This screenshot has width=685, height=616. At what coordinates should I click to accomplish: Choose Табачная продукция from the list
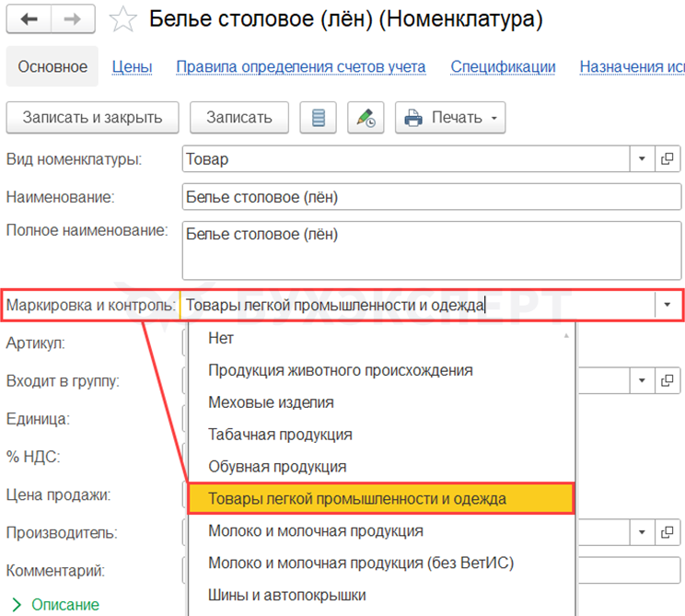[280, 435]
